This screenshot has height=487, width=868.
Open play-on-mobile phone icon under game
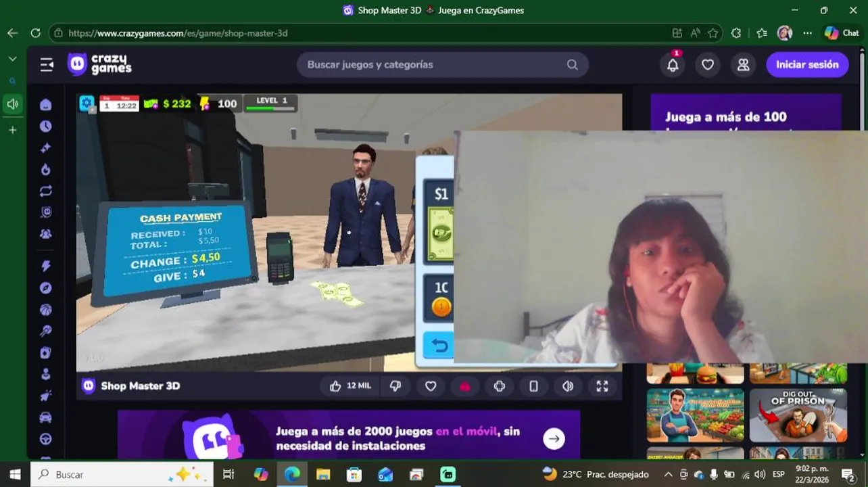click(533, 386)
